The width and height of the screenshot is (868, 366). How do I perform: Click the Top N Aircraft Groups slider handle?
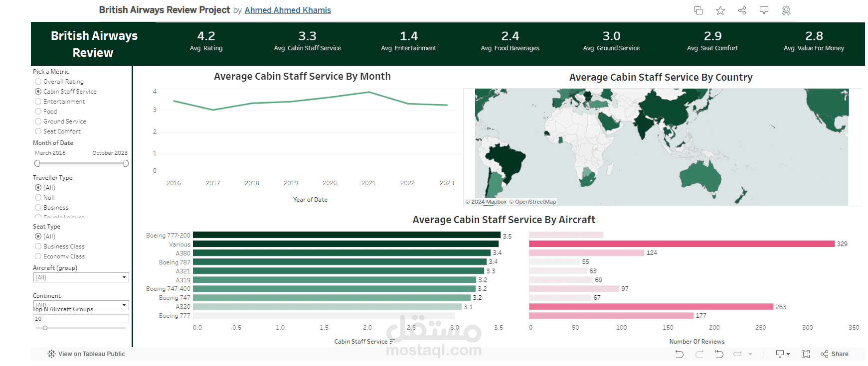(45, 328)
